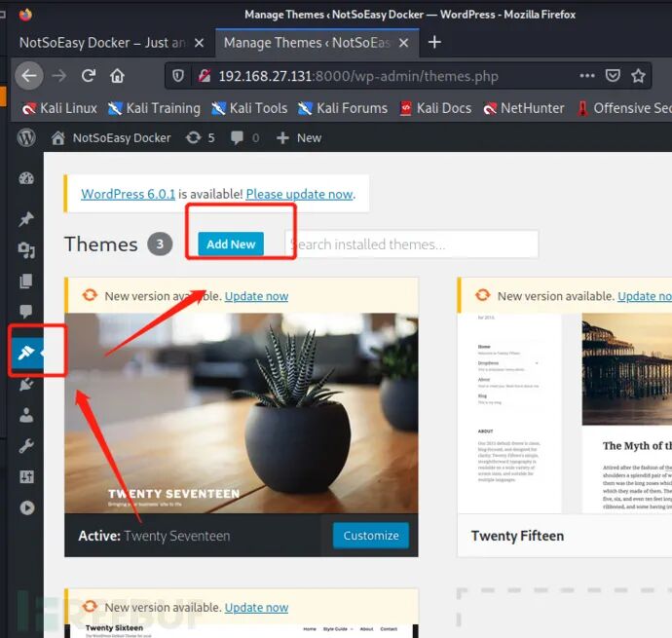The image size is (672, 638).
Task: Open the tracking protection shield icon
Action: coord(178,76)
